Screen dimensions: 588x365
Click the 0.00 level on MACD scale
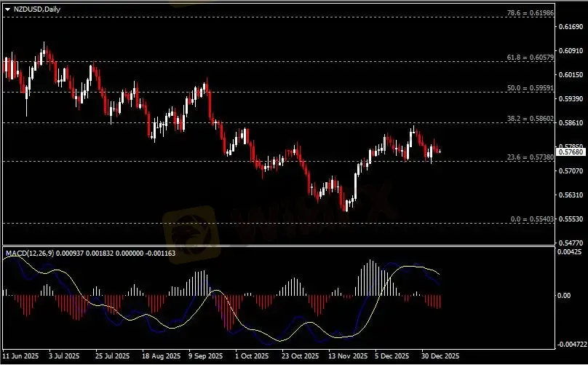coord(565,296)
